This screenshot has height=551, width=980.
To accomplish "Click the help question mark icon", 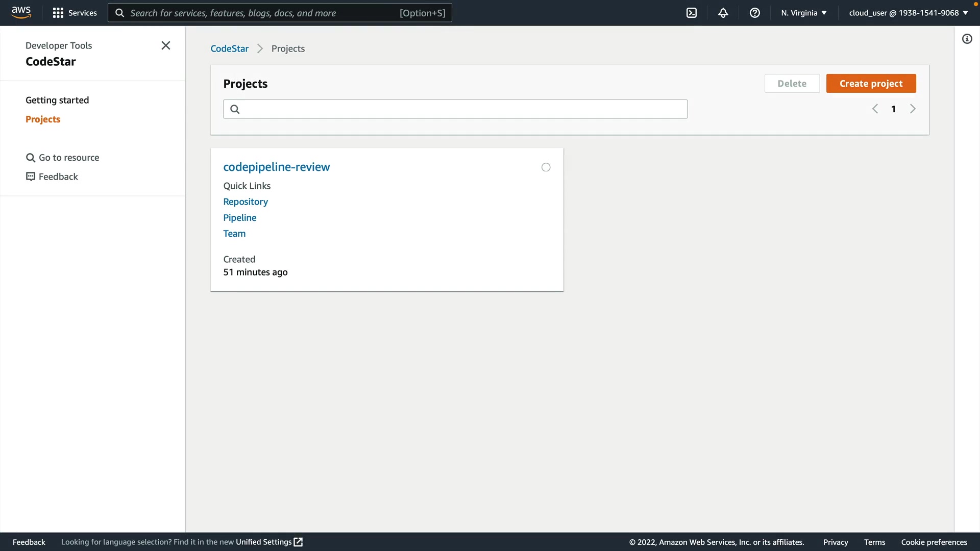I will click(x=755, y=13).
